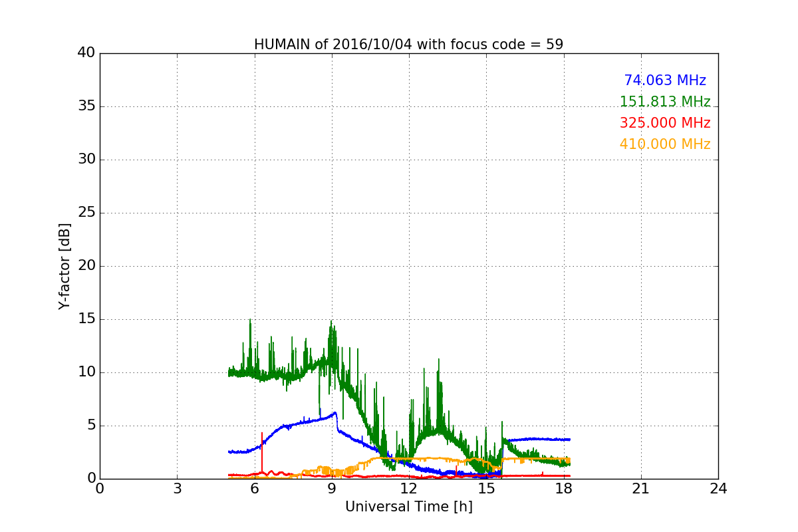Click the x-axis tick label '21'
Viewport: 798px width, 532px height.
click(x=641, y=489)
